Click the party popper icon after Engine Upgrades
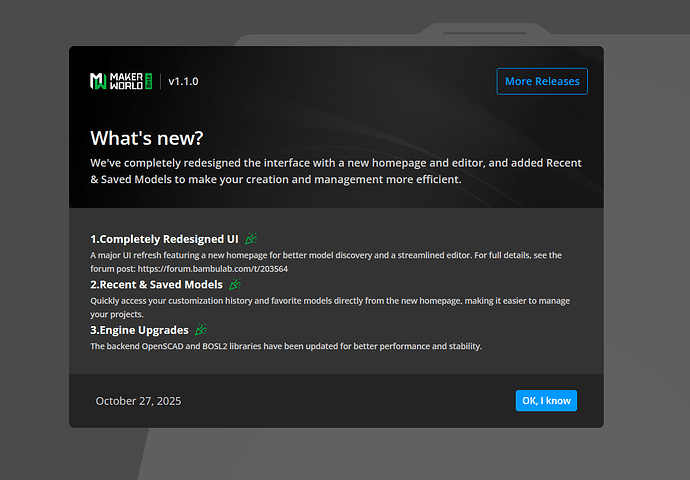Screen dimensions: 690x480 tap(201, 330)
